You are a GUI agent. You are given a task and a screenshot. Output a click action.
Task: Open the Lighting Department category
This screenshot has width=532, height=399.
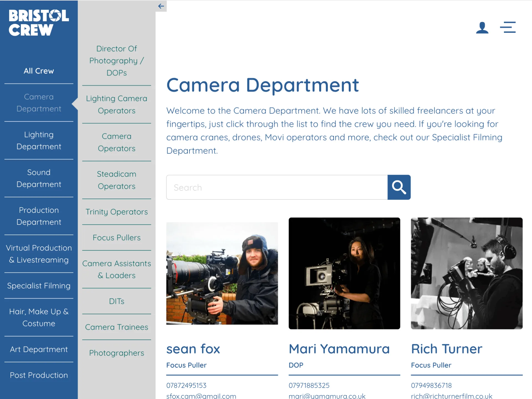coord(39,140)
